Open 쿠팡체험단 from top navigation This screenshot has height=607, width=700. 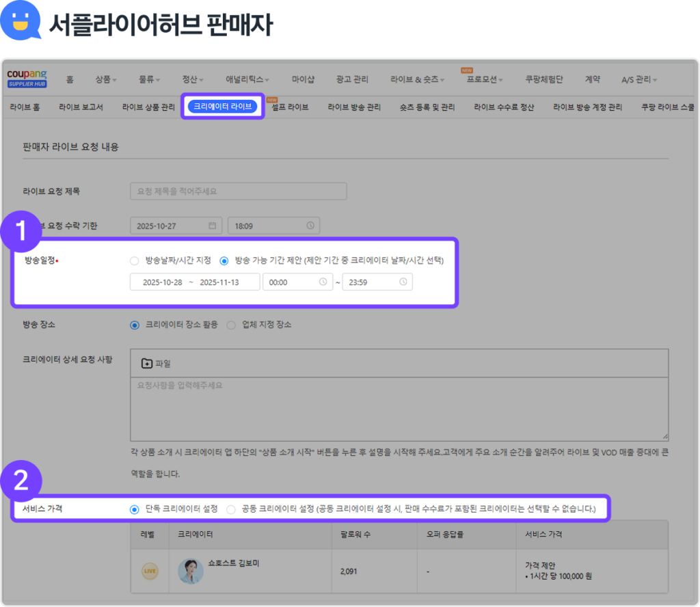(544, 79)
